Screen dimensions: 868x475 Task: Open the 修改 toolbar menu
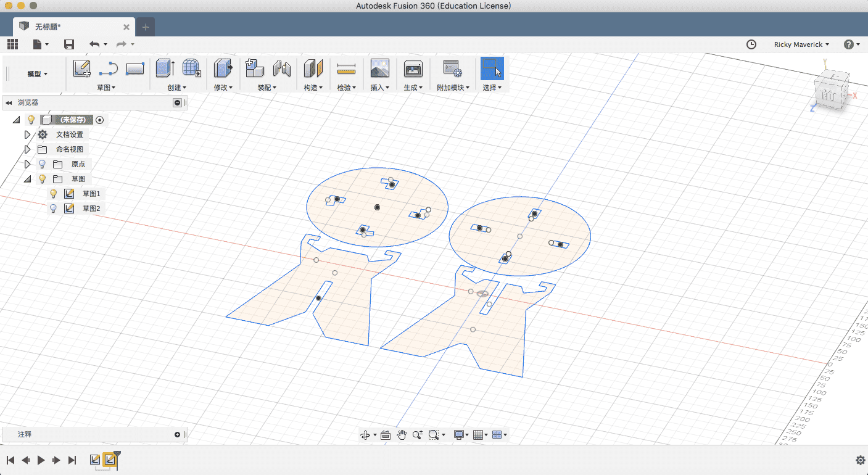[x=223, y=88]
